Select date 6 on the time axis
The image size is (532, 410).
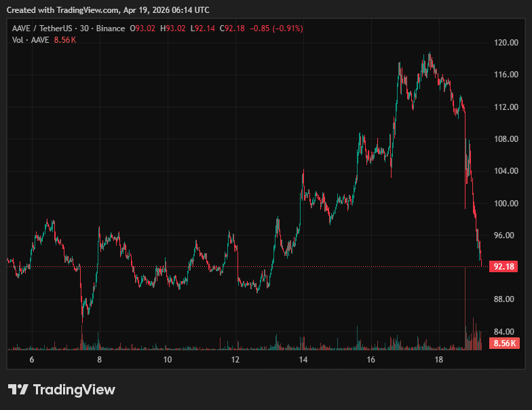[x=31, y=360]
